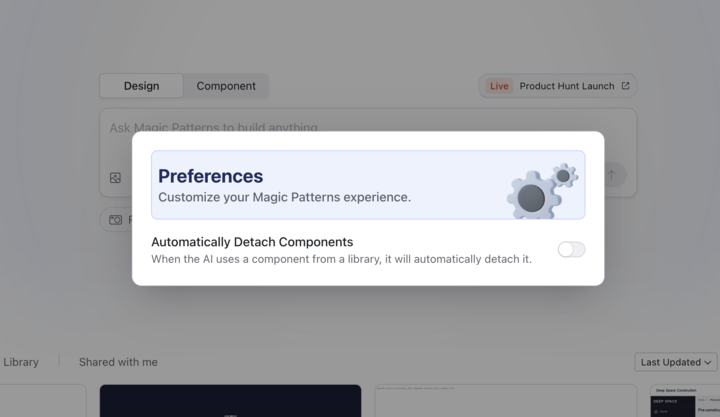Click the Live badge
This screenshot has width=720, height=417.
pos(499,86)
